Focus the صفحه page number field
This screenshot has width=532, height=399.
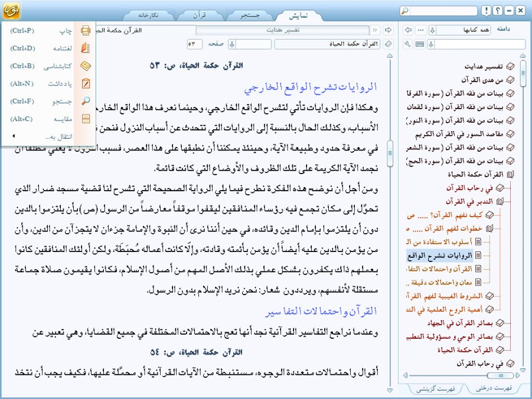coord(195,44)
